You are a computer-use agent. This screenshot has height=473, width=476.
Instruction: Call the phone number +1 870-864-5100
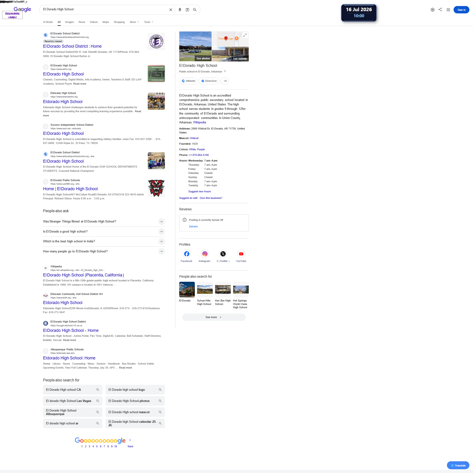[200, 156]
